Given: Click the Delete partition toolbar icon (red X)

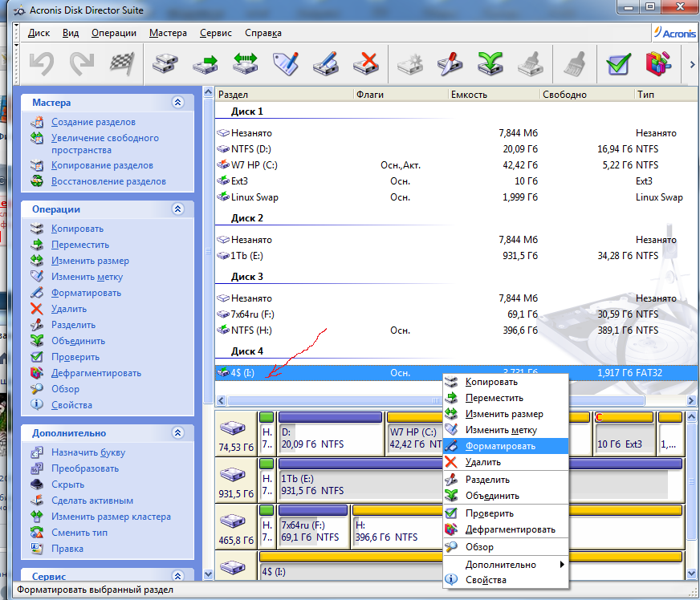Looking at the screenshot, I should point(365,64).
